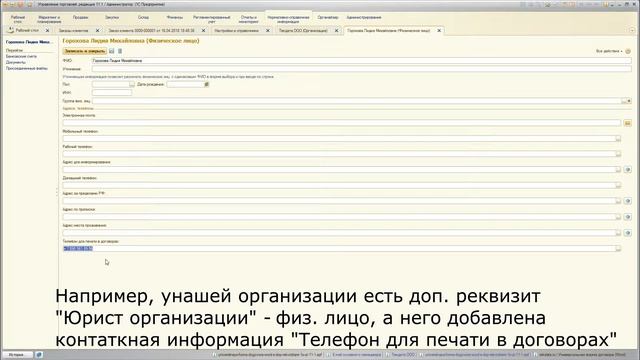Click the ИНН input field
Image resolution: width=640 pixels, height=360 pixels.
pyautogui.click(x=112, y=93)
